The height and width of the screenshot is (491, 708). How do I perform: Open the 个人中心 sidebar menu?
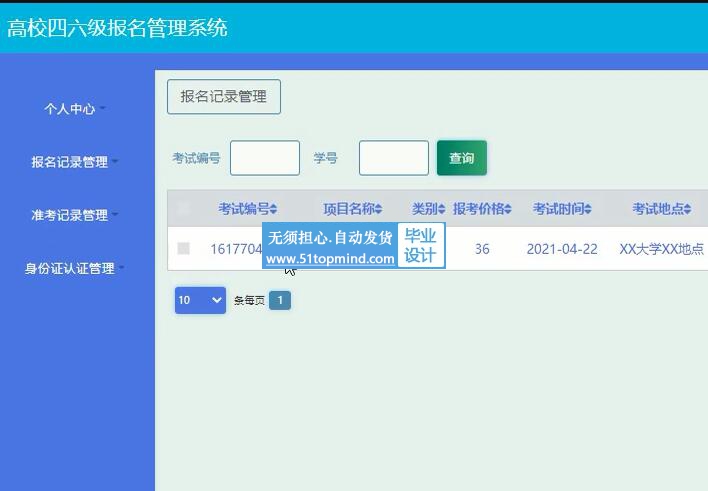(75, 108)
